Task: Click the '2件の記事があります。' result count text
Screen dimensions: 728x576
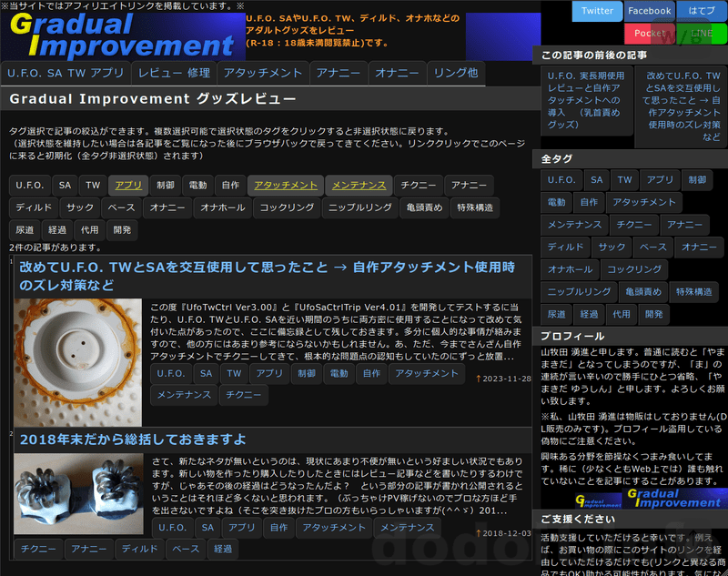Action: (56, 248)
